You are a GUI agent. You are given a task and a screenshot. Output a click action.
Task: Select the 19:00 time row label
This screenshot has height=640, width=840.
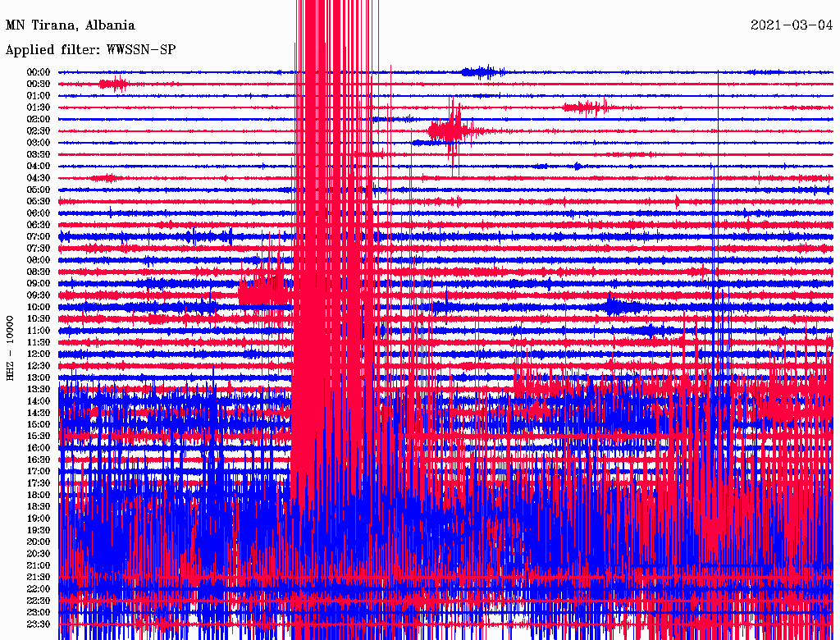[39, 519]
